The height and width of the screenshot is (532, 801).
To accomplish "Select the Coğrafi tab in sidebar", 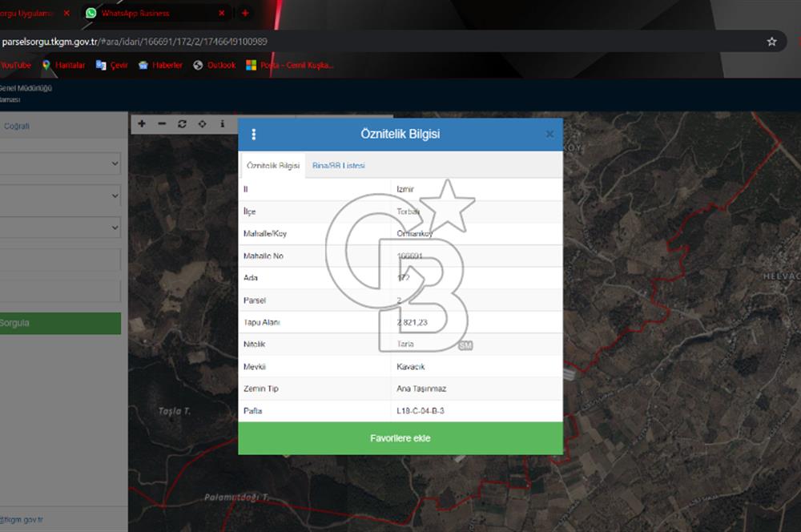I will (16, 126).
